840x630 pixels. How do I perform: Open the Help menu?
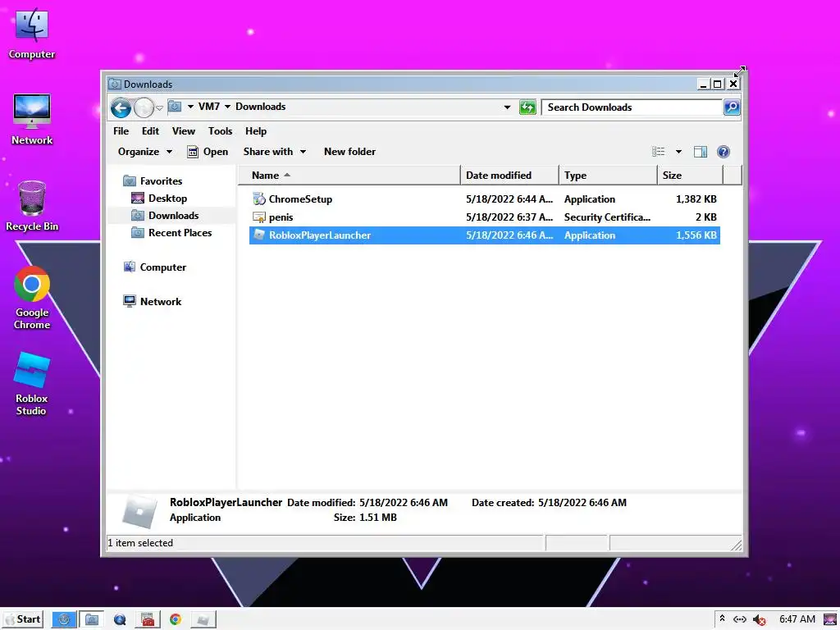coord(256,131)
